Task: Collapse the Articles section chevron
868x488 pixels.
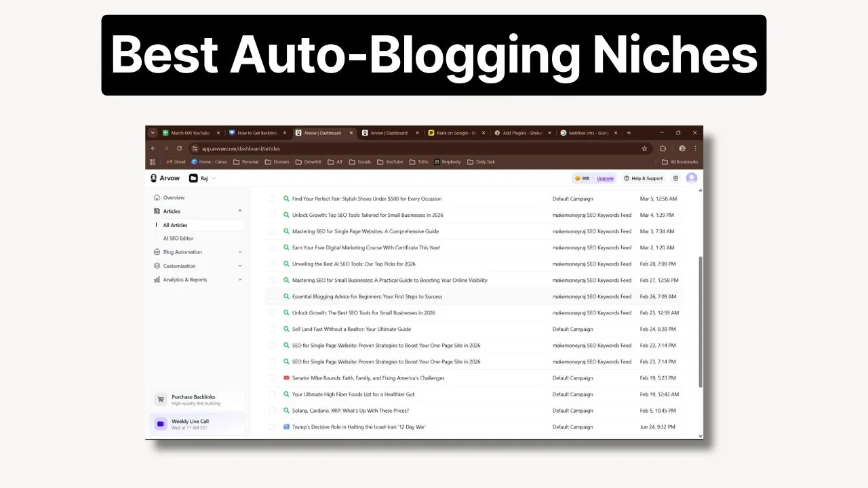Action: [239, 211]
